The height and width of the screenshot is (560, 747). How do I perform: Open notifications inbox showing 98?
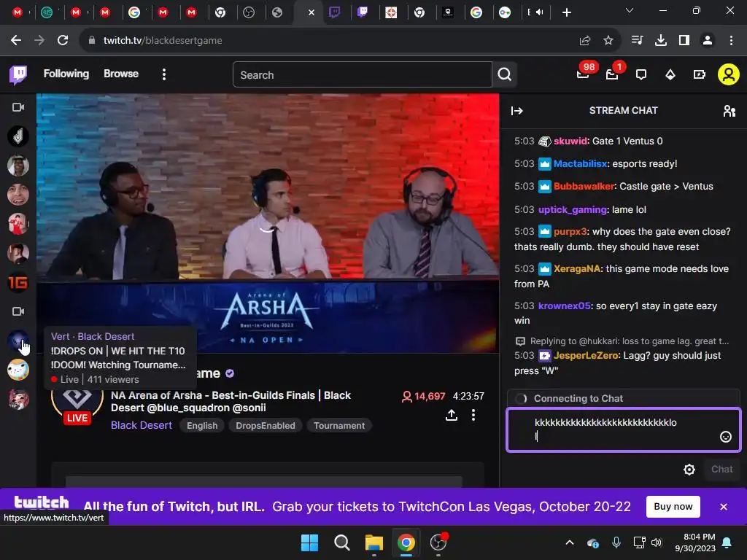point(584,74)
